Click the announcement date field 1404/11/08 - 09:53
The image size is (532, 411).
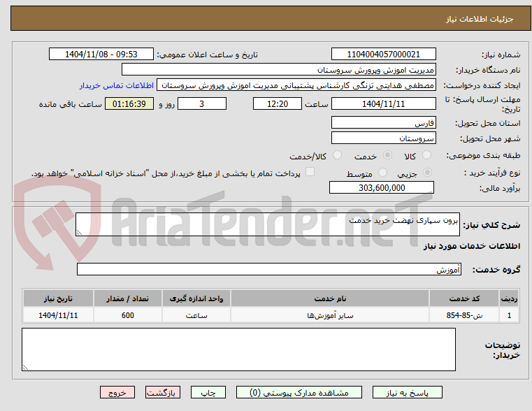click(x=101, y=55)
